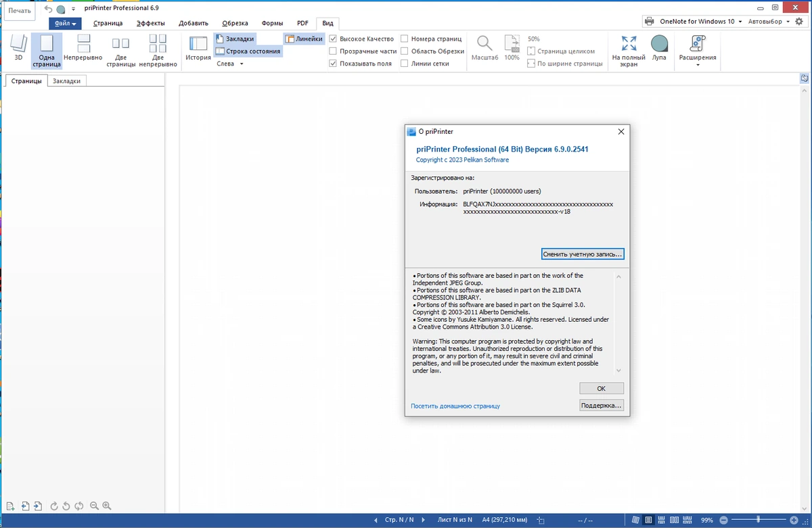Activate the Лупа magnifier tool
812x528 pixels.
point(659,49)
